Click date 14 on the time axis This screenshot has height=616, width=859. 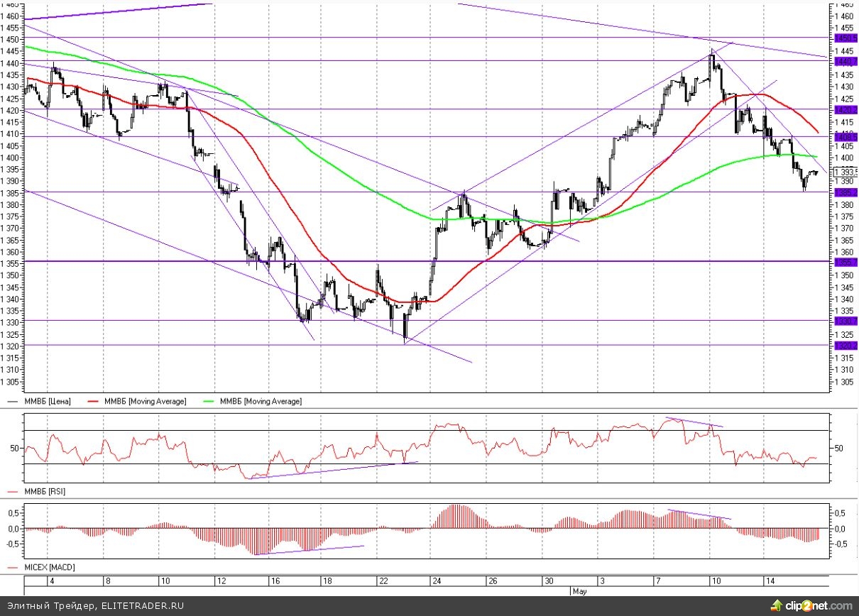point(769,581)
